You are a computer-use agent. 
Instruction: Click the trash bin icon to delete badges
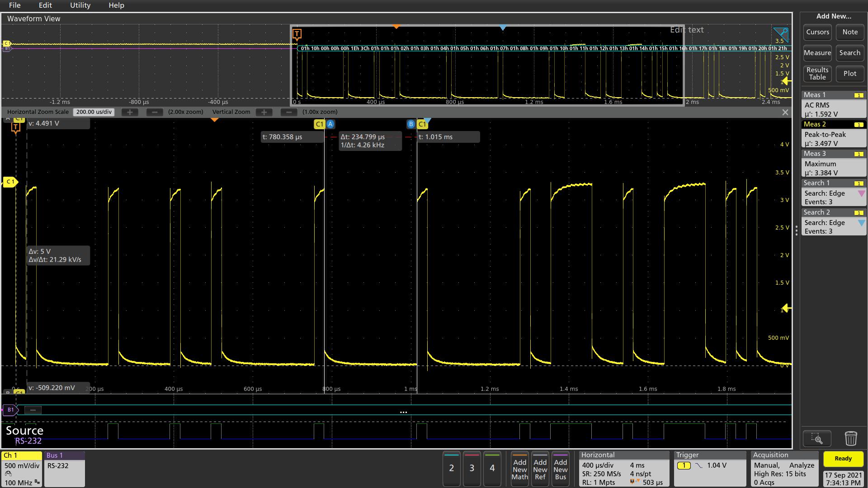pyautogui.click(x=851, y=438)
